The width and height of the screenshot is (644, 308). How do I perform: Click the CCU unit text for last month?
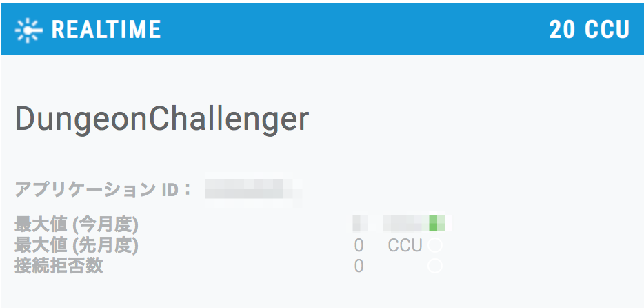pos(405,245)
